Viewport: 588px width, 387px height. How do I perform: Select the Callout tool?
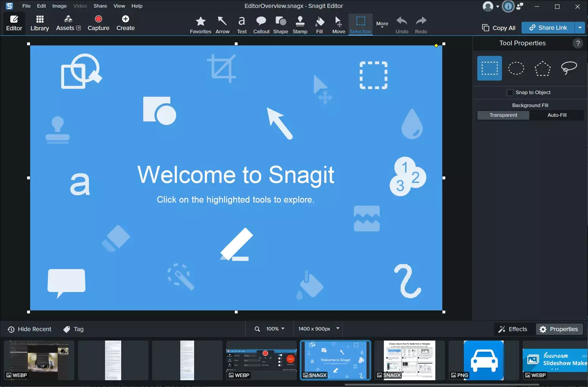261,25
